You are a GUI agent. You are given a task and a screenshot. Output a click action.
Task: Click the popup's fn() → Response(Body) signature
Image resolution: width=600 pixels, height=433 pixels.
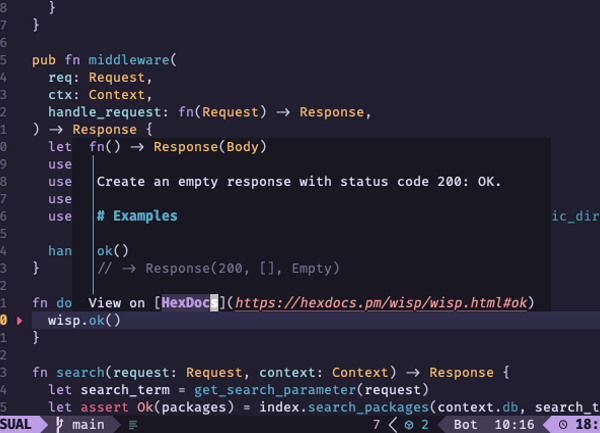pyautogui.click(x=177, y=147)
